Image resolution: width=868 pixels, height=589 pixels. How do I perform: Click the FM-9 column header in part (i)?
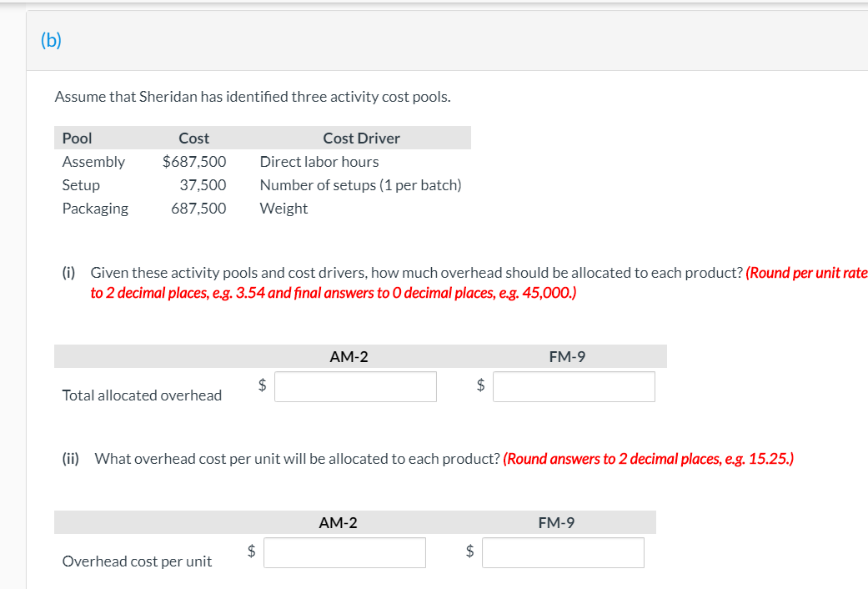pyautogui.click(x=567, y=356)
